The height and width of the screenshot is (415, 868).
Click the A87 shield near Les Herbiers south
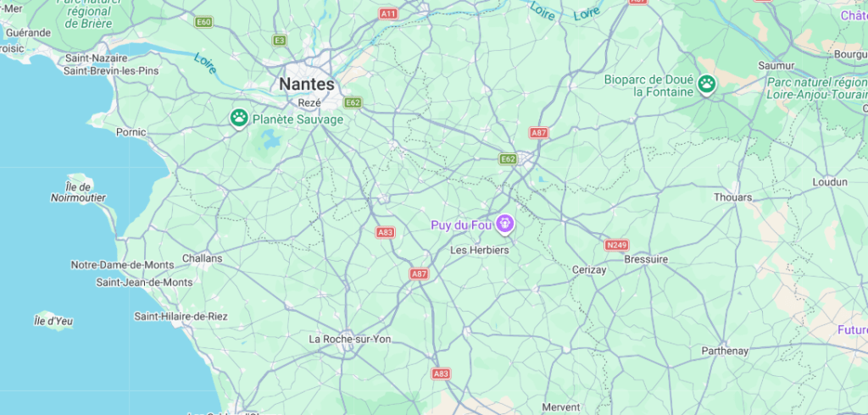click(419, 274)
